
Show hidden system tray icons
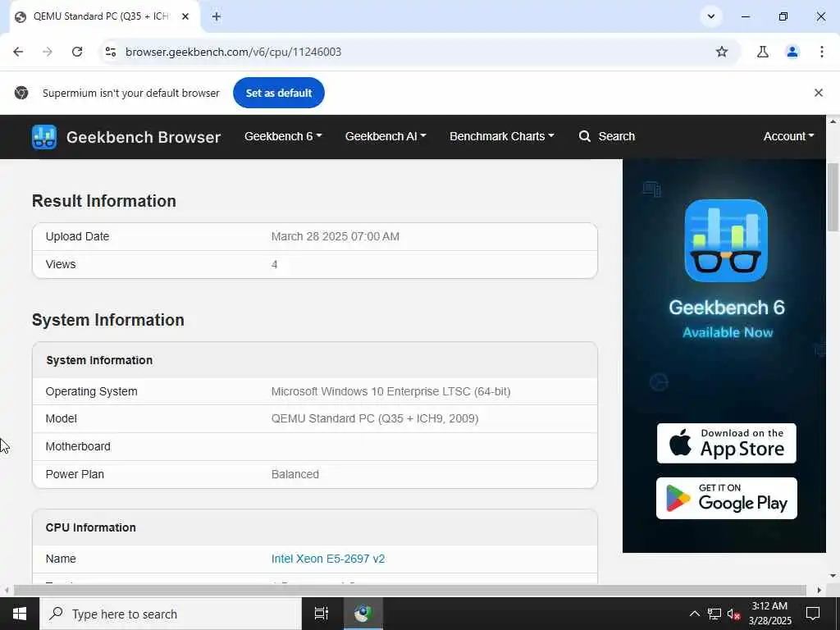[x=694, y=614]
